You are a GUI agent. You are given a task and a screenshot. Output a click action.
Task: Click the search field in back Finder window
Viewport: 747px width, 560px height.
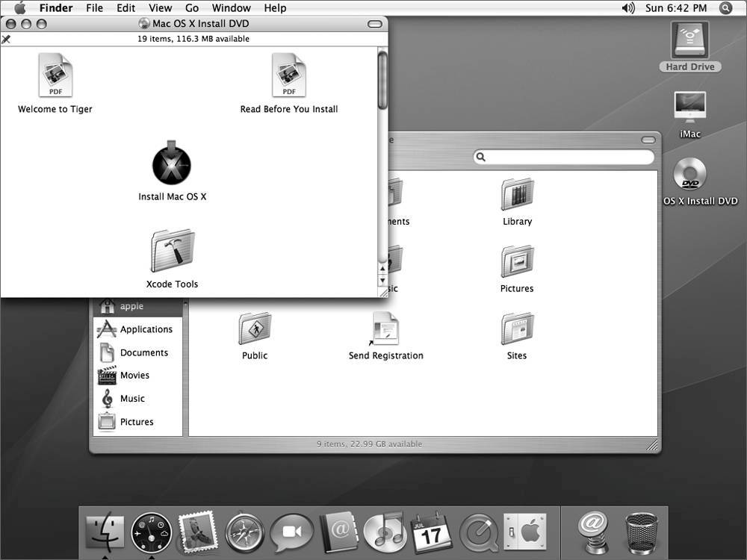coord(563,157)
